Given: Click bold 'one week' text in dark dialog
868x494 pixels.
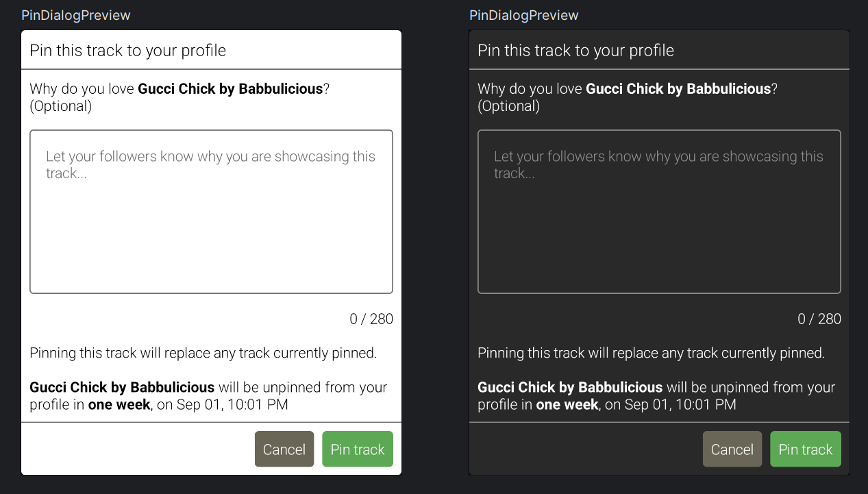Looking at the screenshot, I should [x=567, y=404].
